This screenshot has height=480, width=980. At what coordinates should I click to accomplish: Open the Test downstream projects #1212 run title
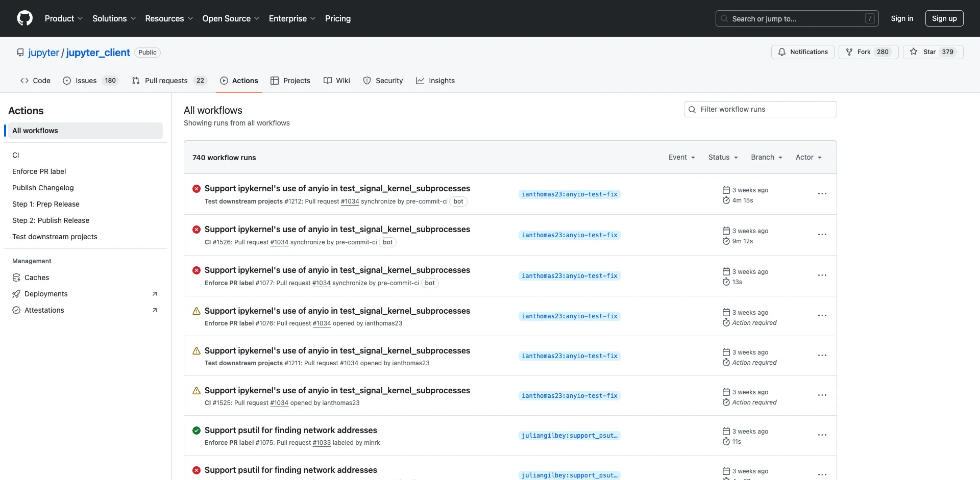[x=337, y=188]
